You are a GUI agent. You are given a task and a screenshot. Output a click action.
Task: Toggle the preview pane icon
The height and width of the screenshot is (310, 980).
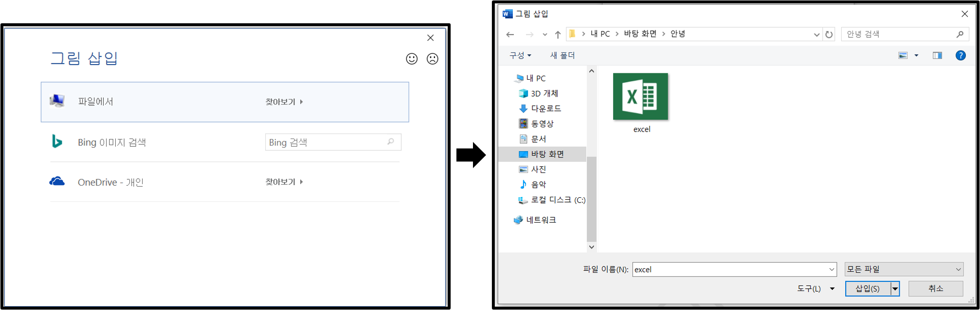(937, 55)
